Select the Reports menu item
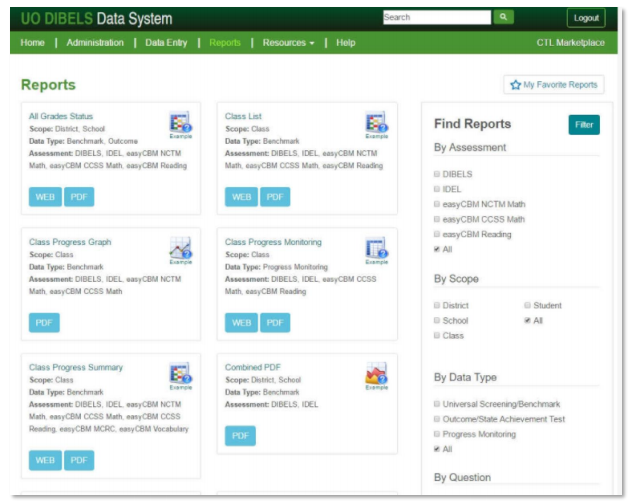634x504 pixels. click(x=225, y=42)
